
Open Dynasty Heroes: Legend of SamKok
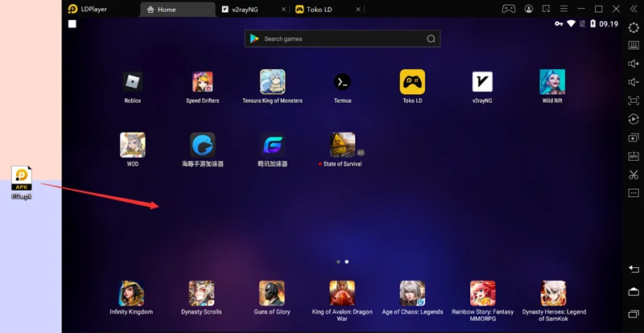coord(554,293)
